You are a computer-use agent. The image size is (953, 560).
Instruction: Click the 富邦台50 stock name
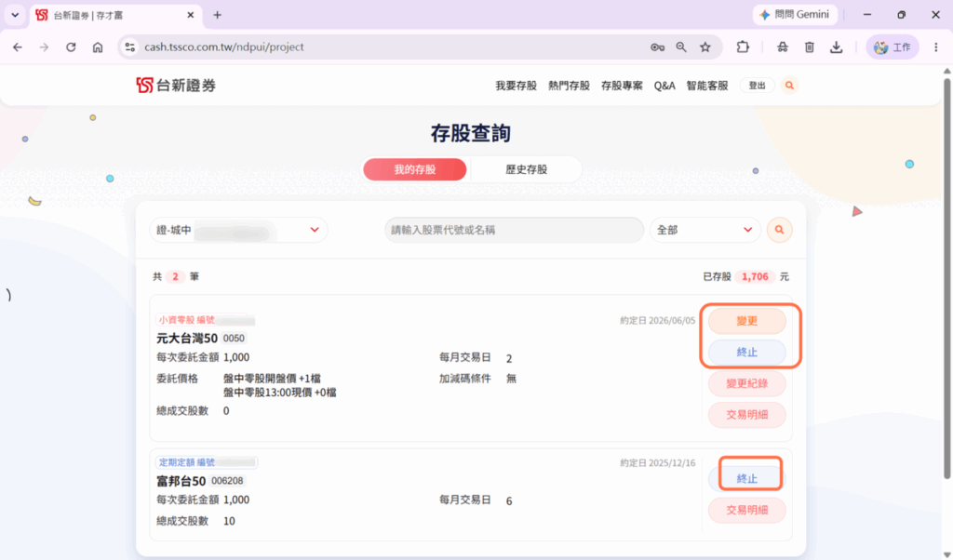(x=181, y=481)
